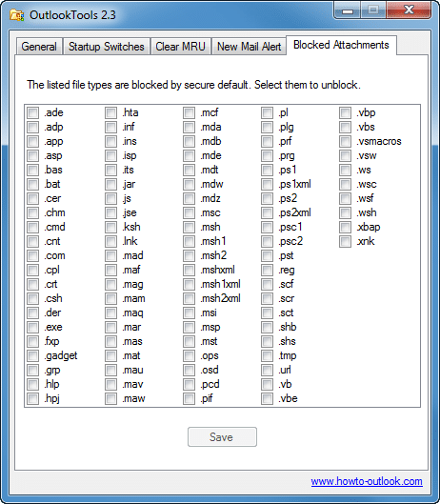The width and height of the screenshot is (440, 504).
Task: Enable the .inf checkbox
Action: (110, 127)
